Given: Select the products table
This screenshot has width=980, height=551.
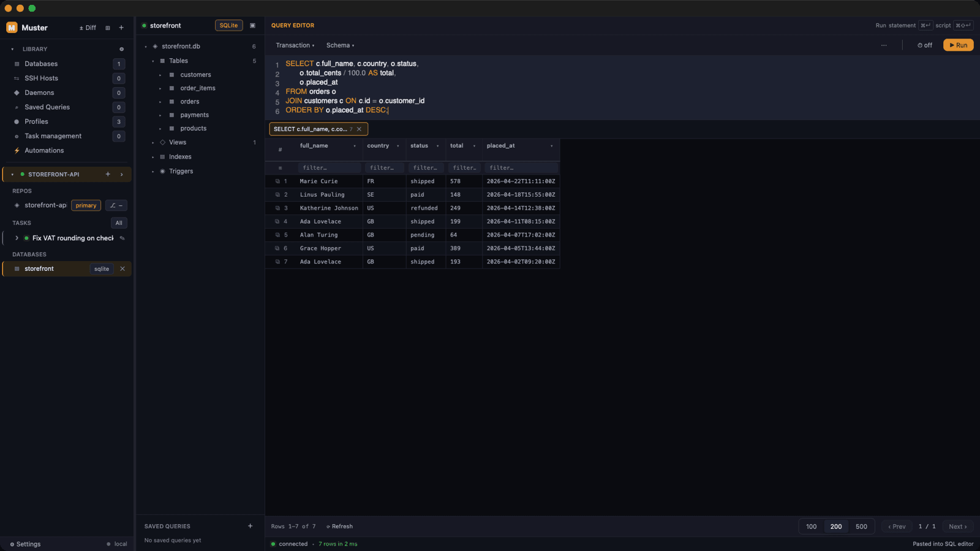Looking at the screenshot, I should point(193,129).
